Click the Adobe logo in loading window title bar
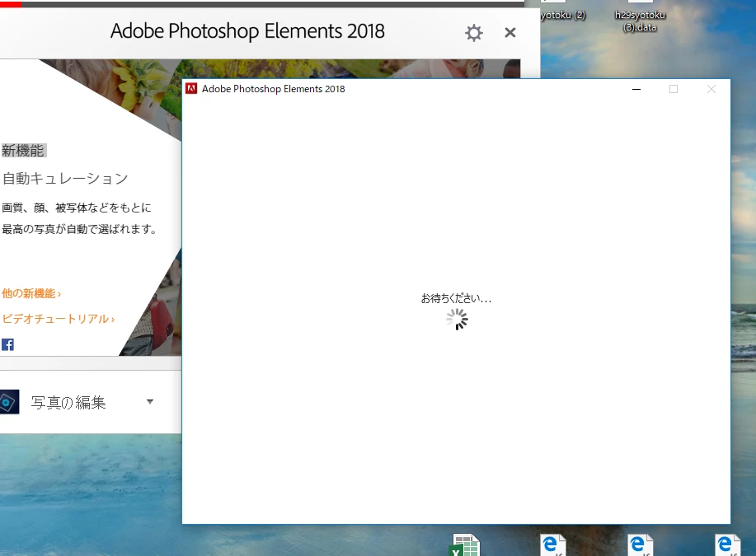This screenshot has width=756, height=556. click(191, 89)
